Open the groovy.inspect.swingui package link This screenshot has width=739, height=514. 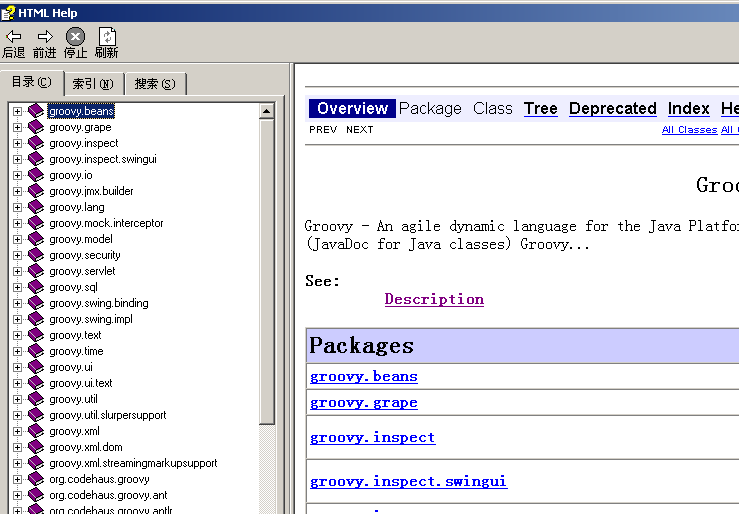(409, 481)
